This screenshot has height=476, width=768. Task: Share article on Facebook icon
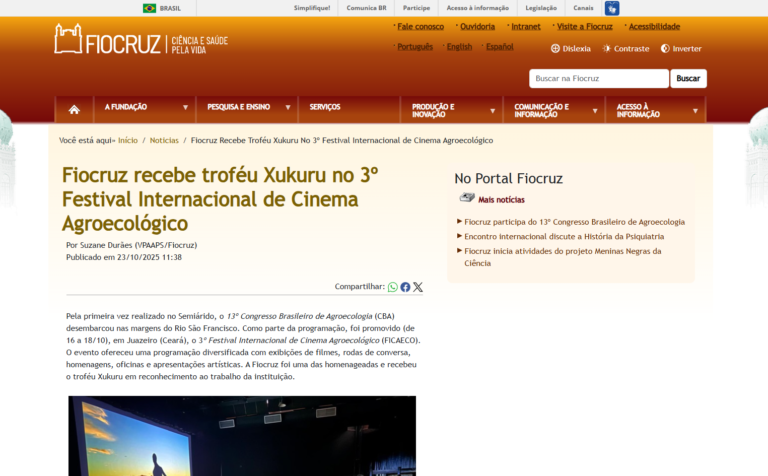coord(405,287)
